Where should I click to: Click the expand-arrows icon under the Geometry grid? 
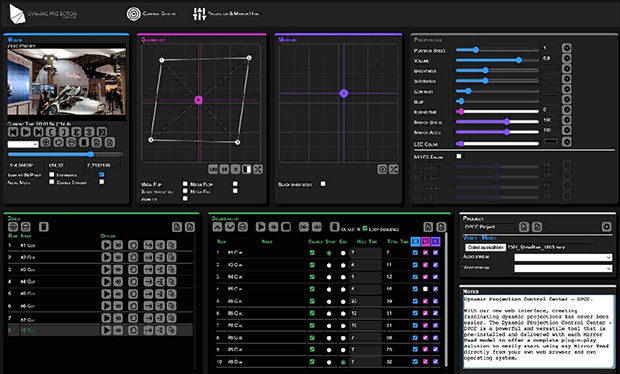[258, 169]
